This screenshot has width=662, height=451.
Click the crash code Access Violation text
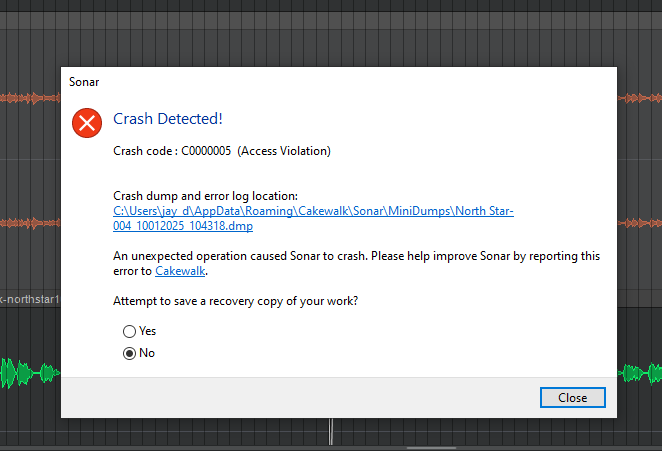click(x=221, y=151)
